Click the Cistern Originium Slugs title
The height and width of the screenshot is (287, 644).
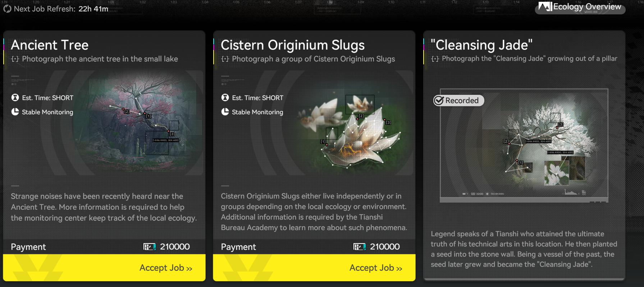coord(293,45)
